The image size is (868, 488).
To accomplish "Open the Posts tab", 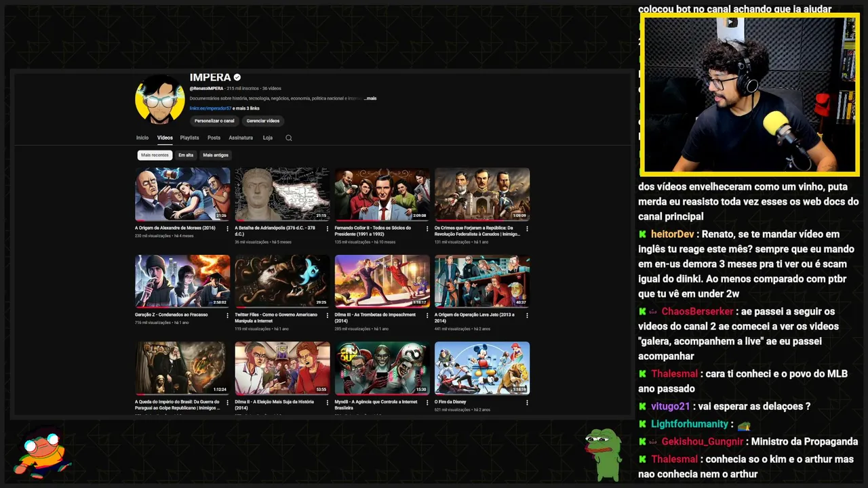I will click(214, 138).
